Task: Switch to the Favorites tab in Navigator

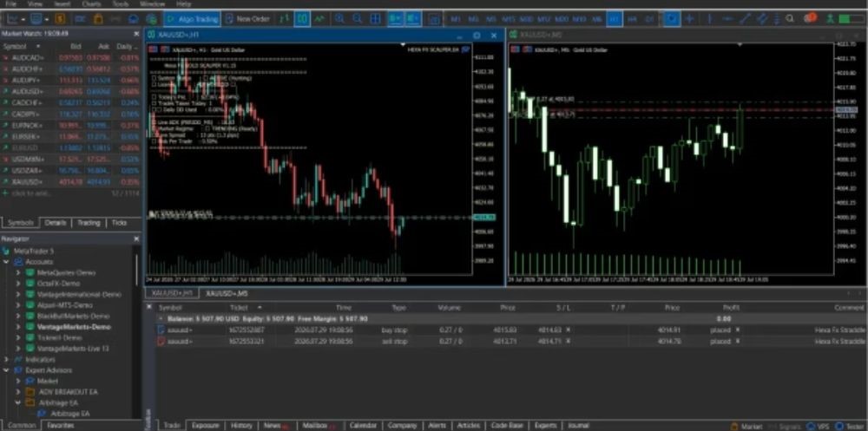Action: click(61, 426)
